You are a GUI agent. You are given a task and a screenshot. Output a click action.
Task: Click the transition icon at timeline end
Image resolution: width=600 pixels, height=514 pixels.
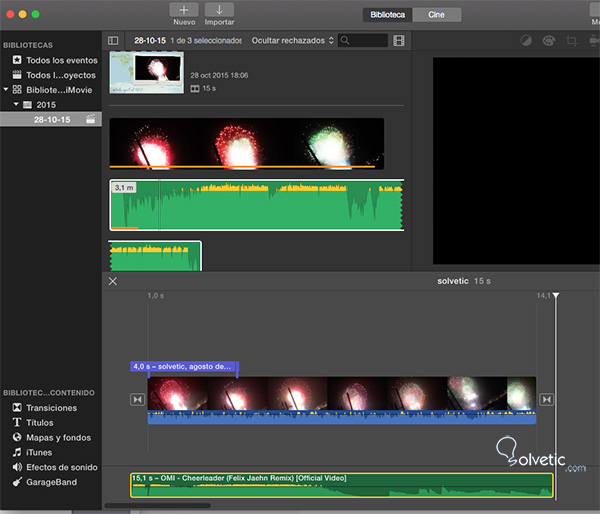(546, 400)
